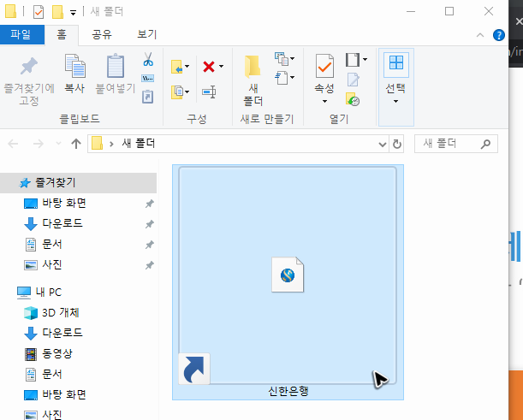The width and height of the screenshot is (523, 420).
Task: Click the Edit icon in 열기 group
Action: point(354,80)
